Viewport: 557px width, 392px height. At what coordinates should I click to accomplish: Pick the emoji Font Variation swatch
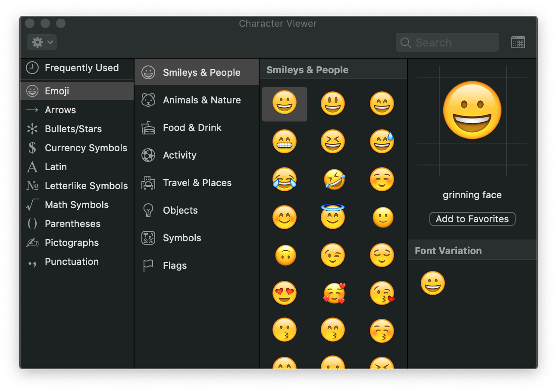[433, 283]
